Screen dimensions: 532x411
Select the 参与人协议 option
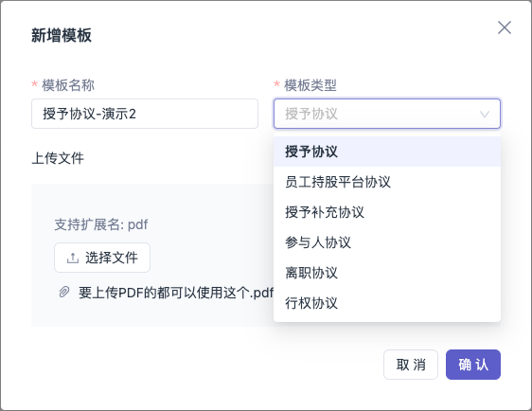coord(387,242)
